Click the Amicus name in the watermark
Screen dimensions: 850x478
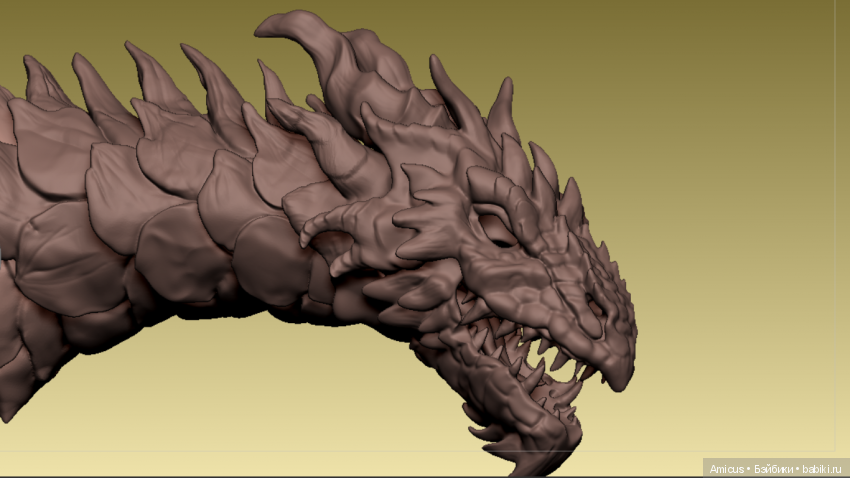(x=727, y=468)
